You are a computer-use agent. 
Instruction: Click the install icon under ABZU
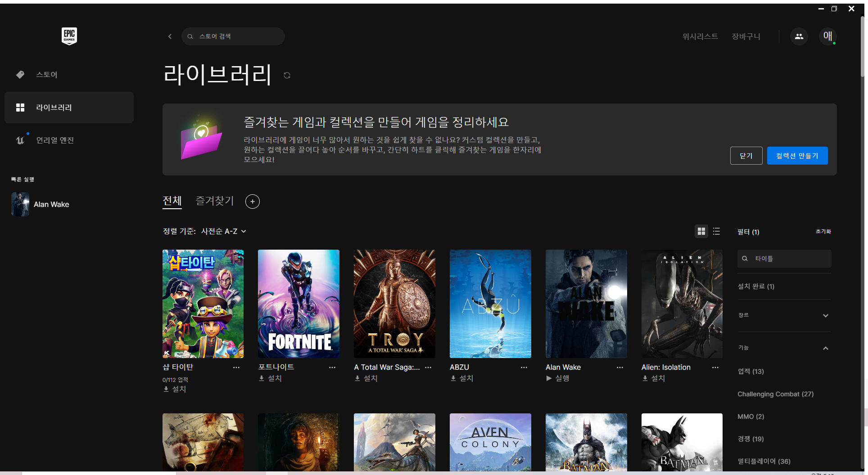pos(453,378)
